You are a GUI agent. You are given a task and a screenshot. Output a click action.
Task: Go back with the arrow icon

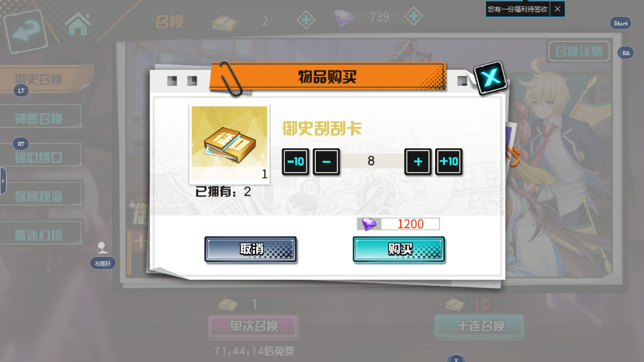click(25, 31)
